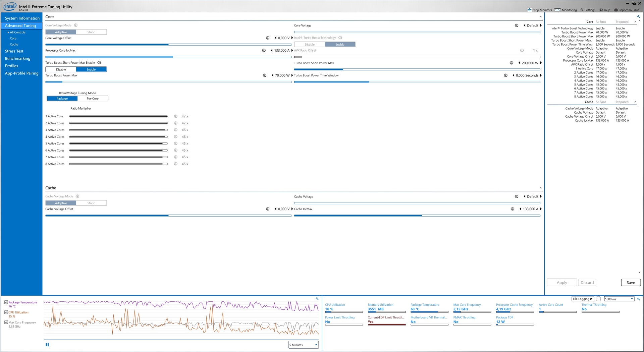This screenshot has width=644, height=352.
Task: Click the info icon for 1 Active Core
Action: pyautogui.click(x=175, y=116)
